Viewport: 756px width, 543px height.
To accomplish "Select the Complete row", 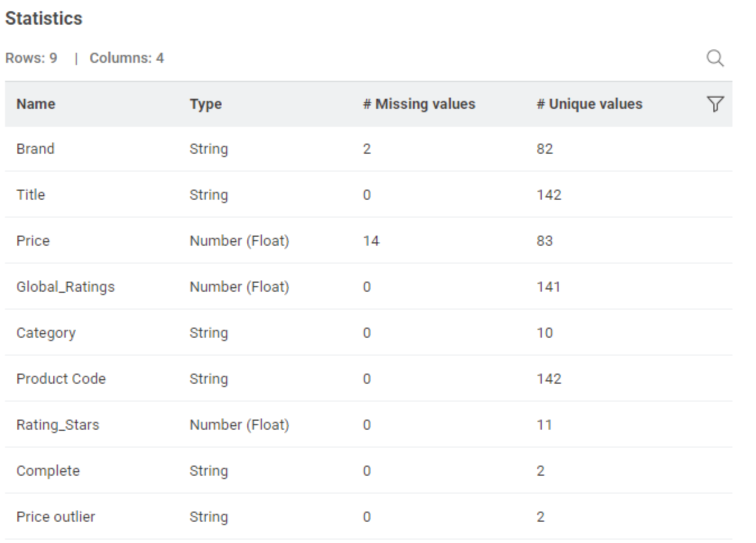I will coord(48,471).
